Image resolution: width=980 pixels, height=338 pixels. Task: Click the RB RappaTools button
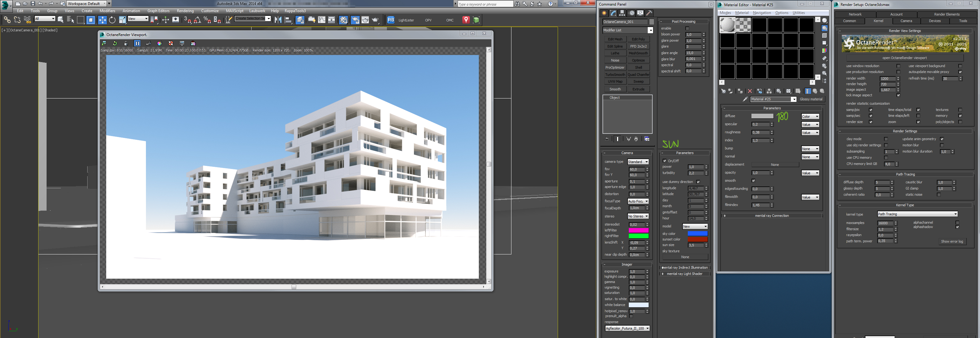tap(391, 20)
